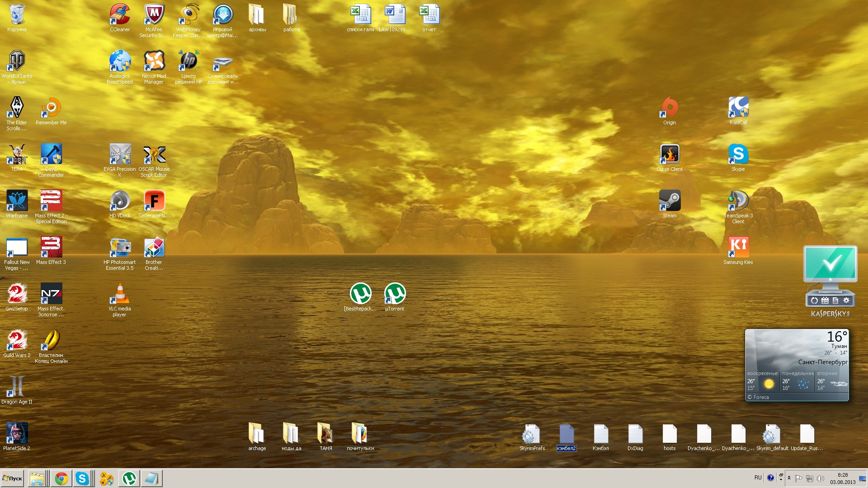868x488 pixels.
Task: Click Kaspersky gadget update arrows icon
Action: 814,300
